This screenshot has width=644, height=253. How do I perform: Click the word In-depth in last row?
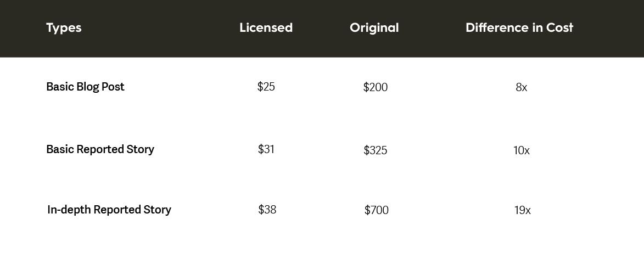pos(69,210)
